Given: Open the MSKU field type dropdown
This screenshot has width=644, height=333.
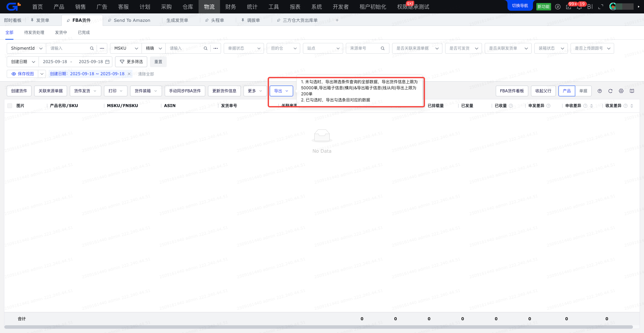Looking at the screenshot, I should 126,48.
